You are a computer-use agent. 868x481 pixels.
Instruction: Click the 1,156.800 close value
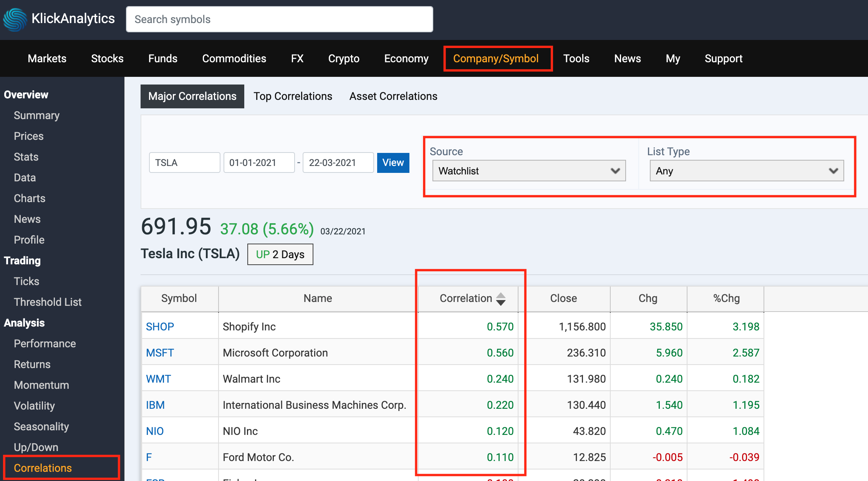(582, 327)
